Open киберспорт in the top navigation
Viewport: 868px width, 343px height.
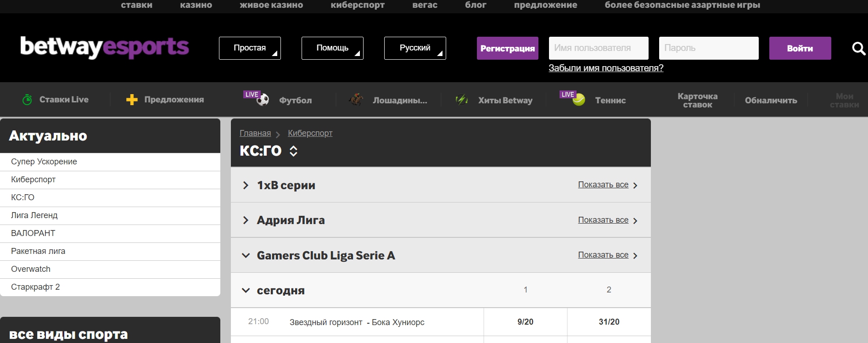pos(358,6)
